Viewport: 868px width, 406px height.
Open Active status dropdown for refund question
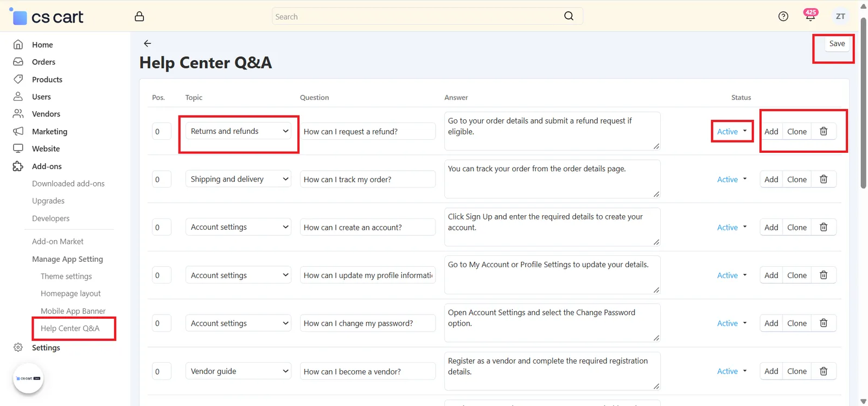[732, 131]
